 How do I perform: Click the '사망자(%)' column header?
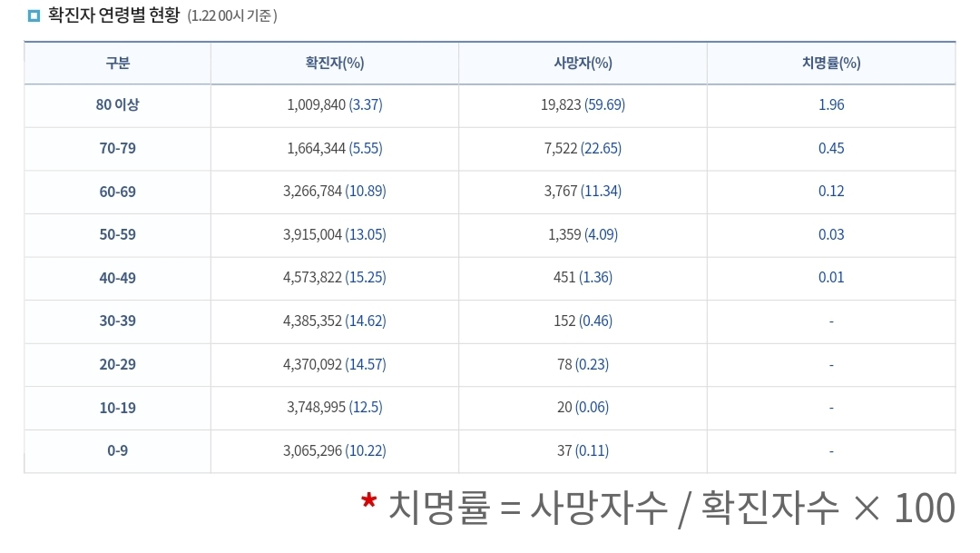point(583,64)
